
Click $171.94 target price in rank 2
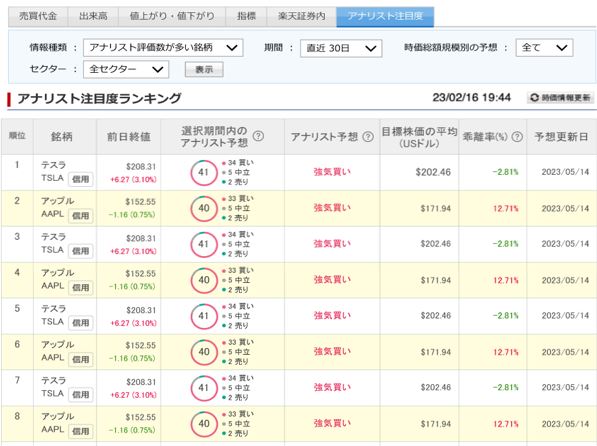(436, 208)
